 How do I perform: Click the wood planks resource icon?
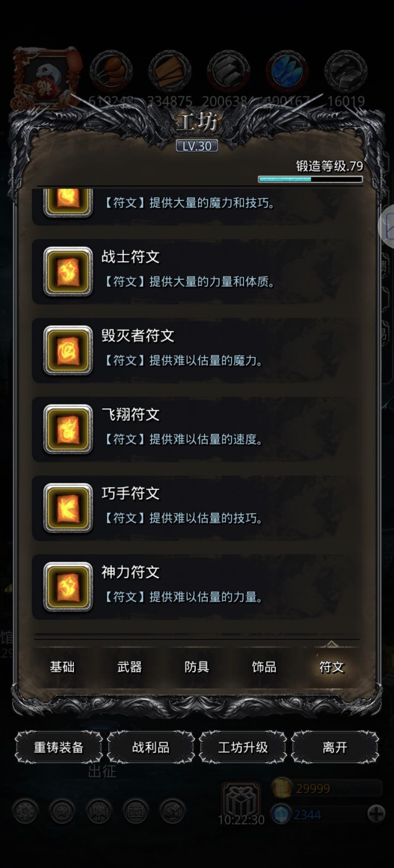pyautogui.click(x=170, y=71)
